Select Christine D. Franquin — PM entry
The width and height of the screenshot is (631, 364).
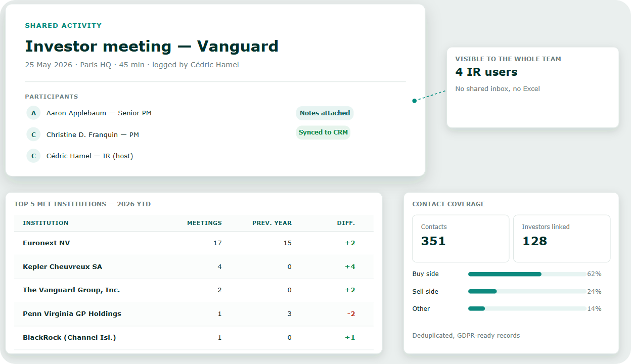pos(93,135)
